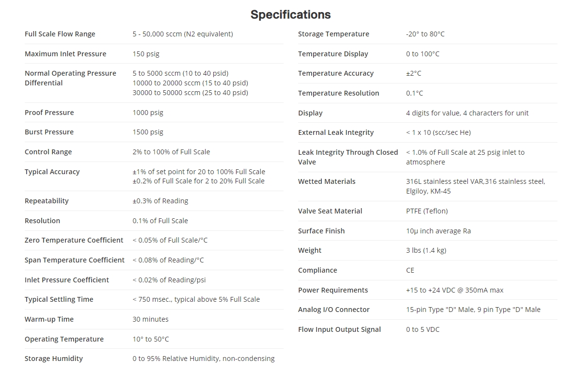Click the Zero Temperature Coefficient label
This screenshot has height=376, width=588.
tap(74, 240)
